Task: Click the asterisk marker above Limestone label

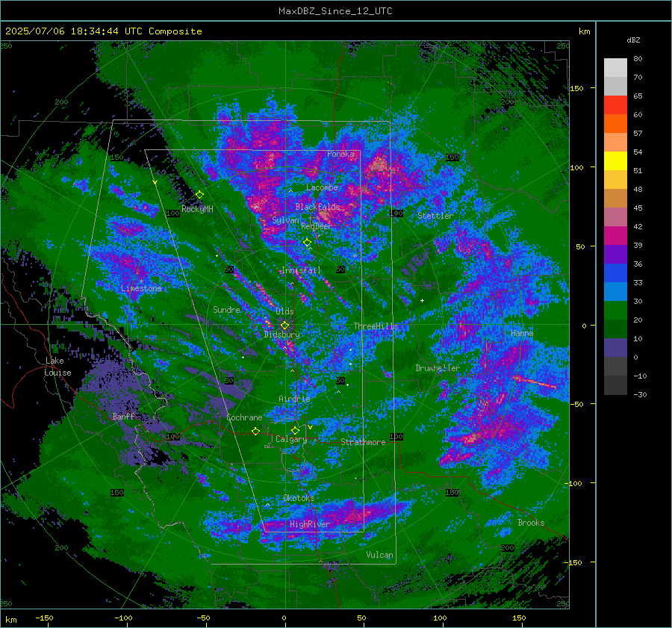Action: click(141, 282)
